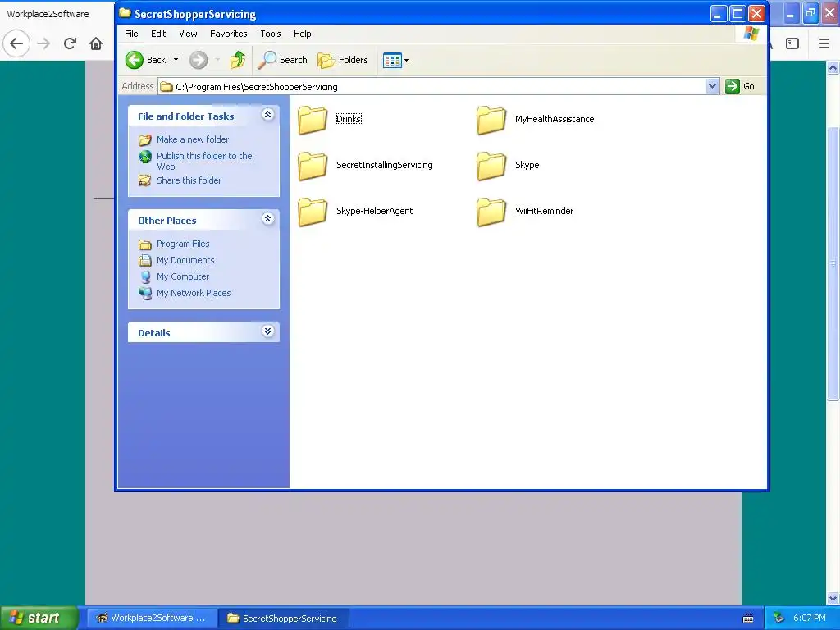
Task: Click the Windows Start button
Action: (39, 618)
